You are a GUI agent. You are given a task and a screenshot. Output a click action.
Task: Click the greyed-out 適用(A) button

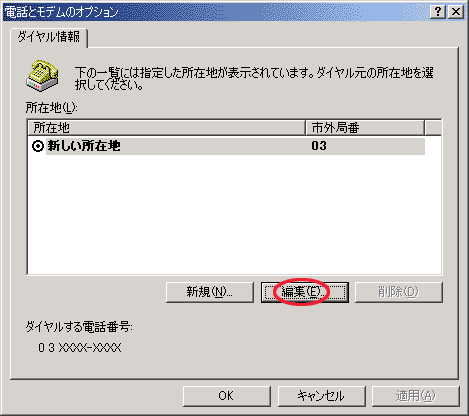click(416, 396)
